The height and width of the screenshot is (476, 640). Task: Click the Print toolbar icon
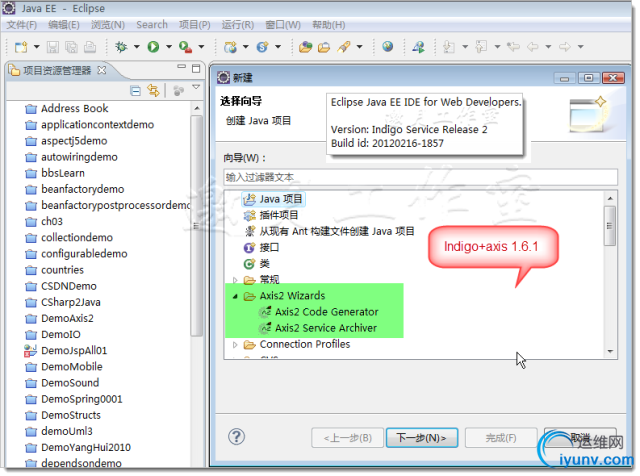coord(90,47)
